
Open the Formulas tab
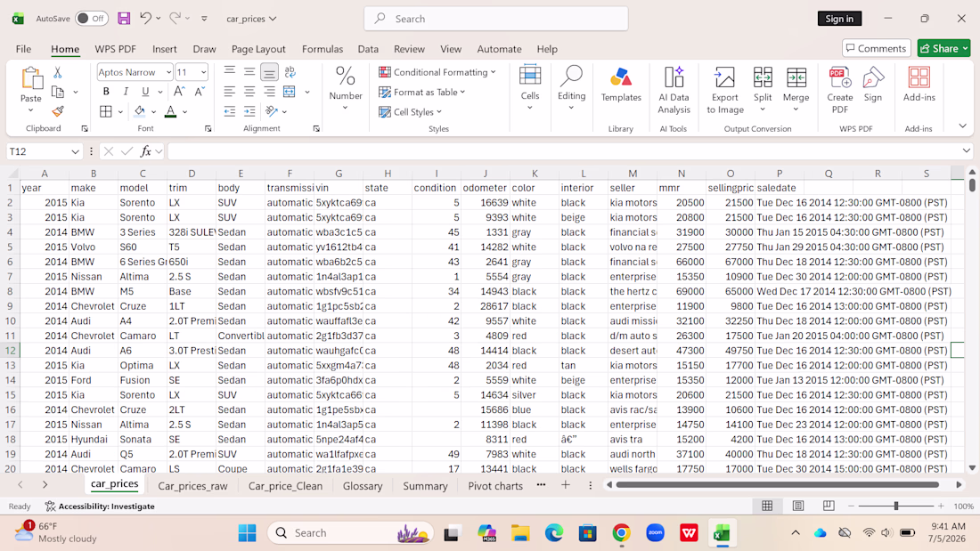coord(322,49)
